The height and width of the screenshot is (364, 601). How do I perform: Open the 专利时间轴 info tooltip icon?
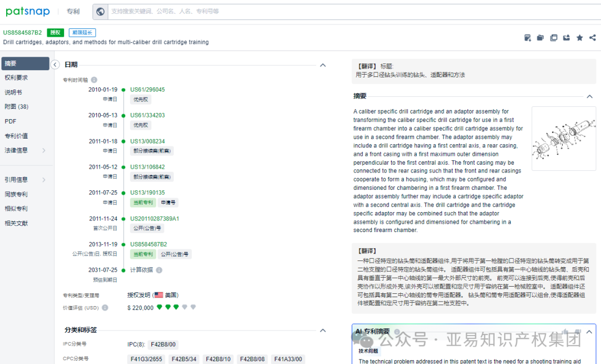93,80
